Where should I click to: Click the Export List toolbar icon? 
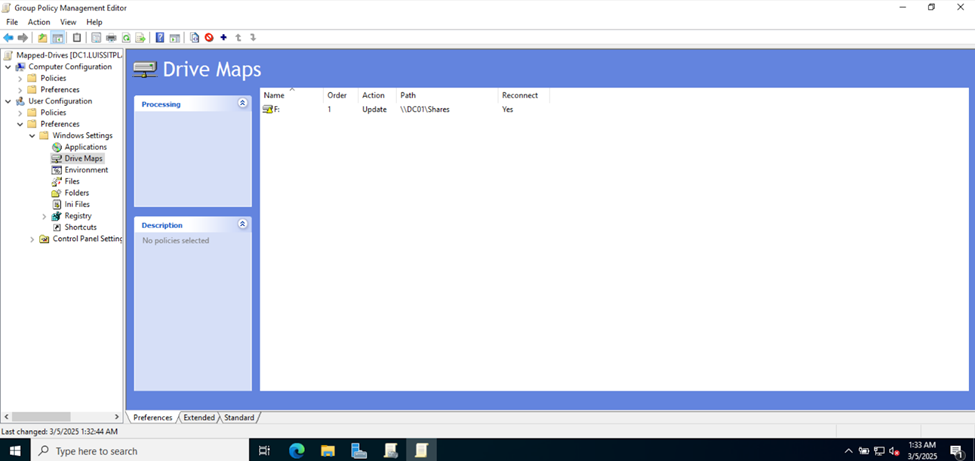coord(141,38)
